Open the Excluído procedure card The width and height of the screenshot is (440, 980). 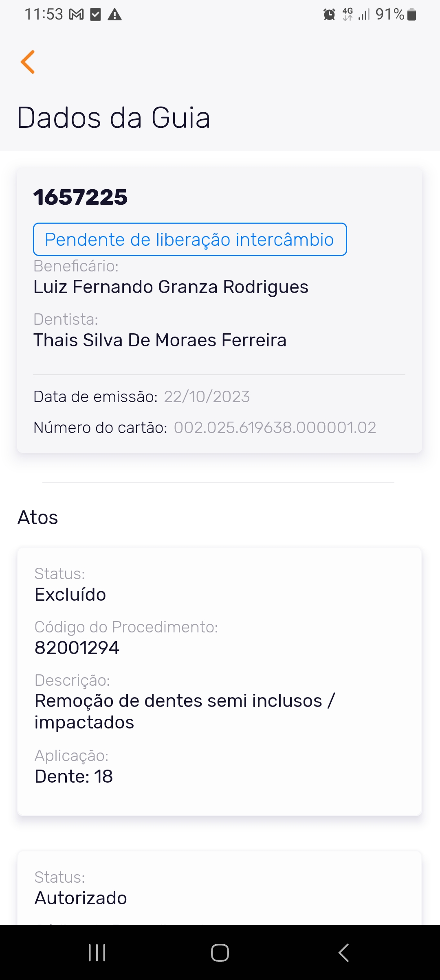click(x=219, y=681)
